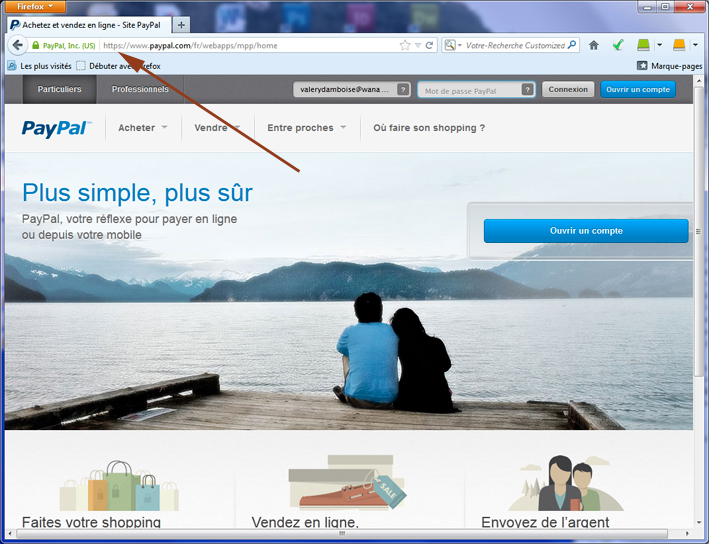This screenshot has height=544, width=709.
Task: Click the PayPal logo
Action: pos(56,128)
